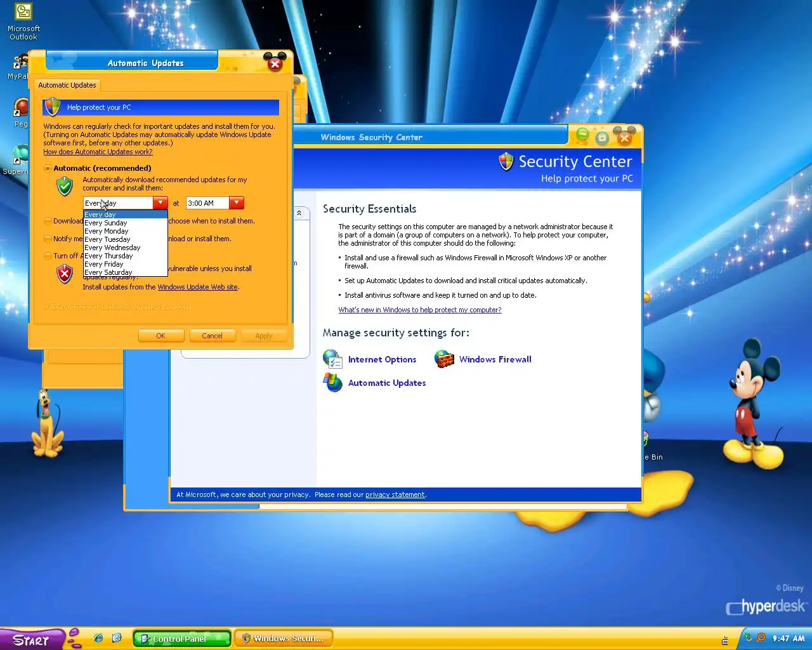Open How does Automatic Updates work link

[98, 152]
